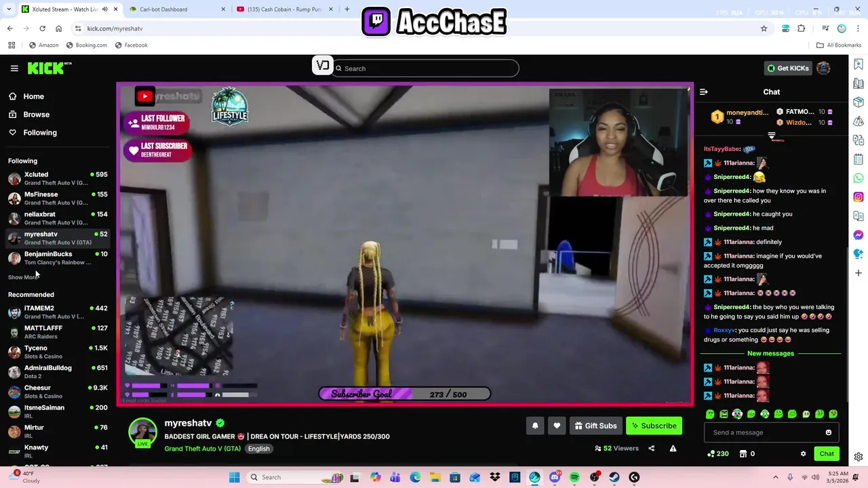Open the user profile avatar menu

pos(823,68)
